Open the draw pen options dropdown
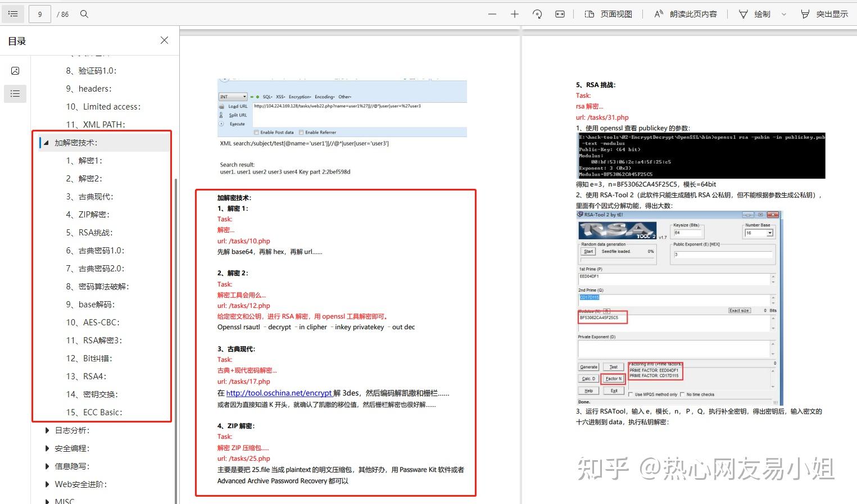Screen dimensions: 857x504 pos(785,13)
